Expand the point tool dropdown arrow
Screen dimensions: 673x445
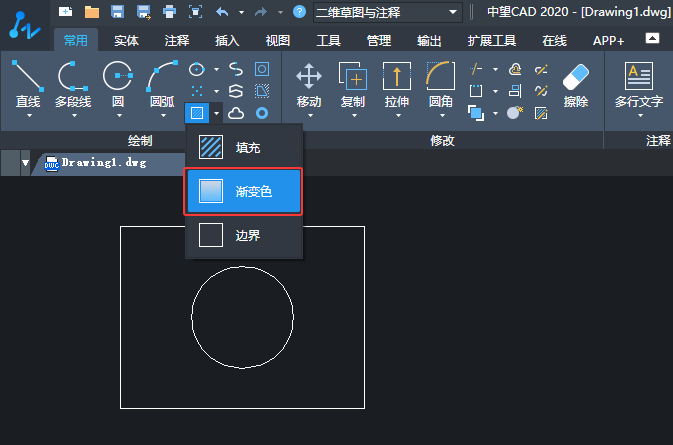coord(216,91)
